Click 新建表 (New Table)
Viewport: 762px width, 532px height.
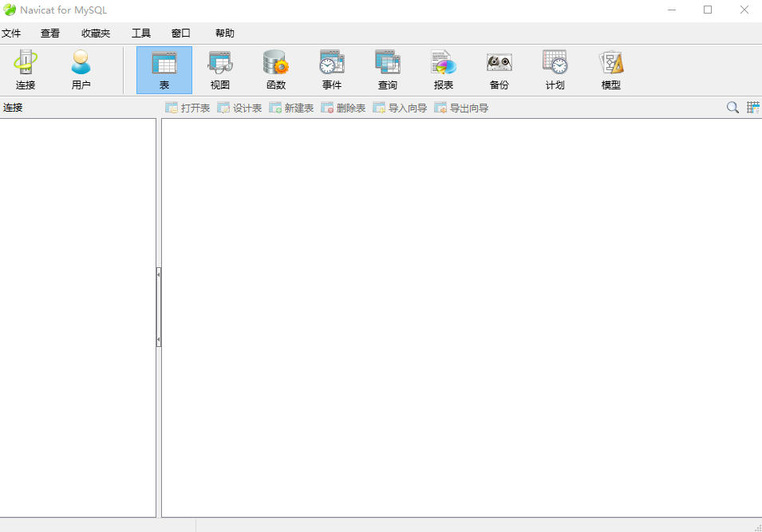coord(291,108)
